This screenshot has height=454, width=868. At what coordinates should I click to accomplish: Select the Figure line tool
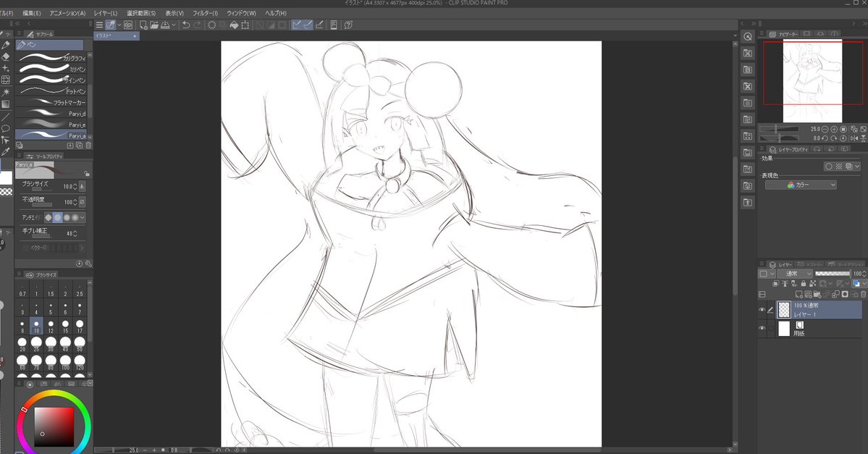point(6,117)
